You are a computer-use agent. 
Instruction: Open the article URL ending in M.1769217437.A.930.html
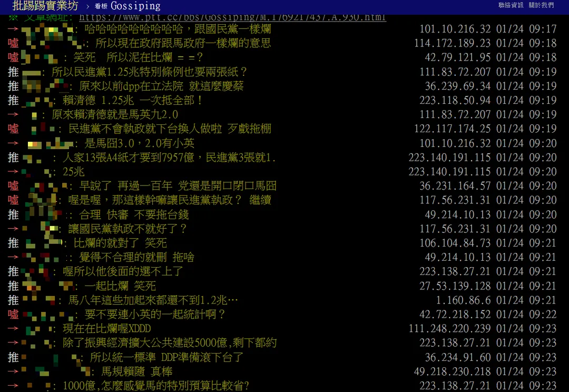[x=232, y=17]
